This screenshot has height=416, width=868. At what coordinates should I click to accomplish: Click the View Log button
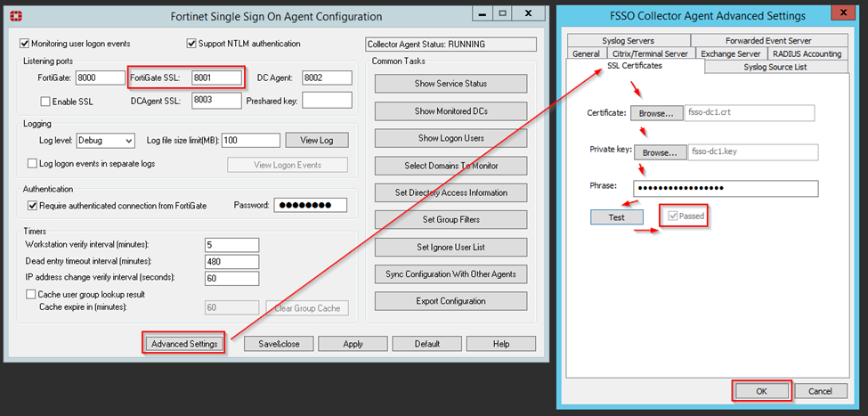click(x=317, y=140)
